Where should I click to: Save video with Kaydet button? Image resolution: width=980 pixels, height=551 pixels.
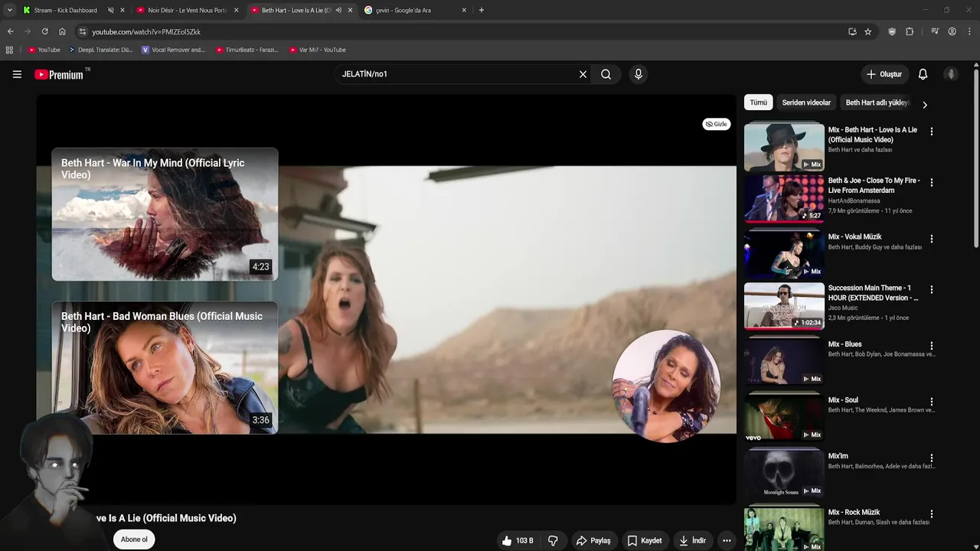coord(644,540)
